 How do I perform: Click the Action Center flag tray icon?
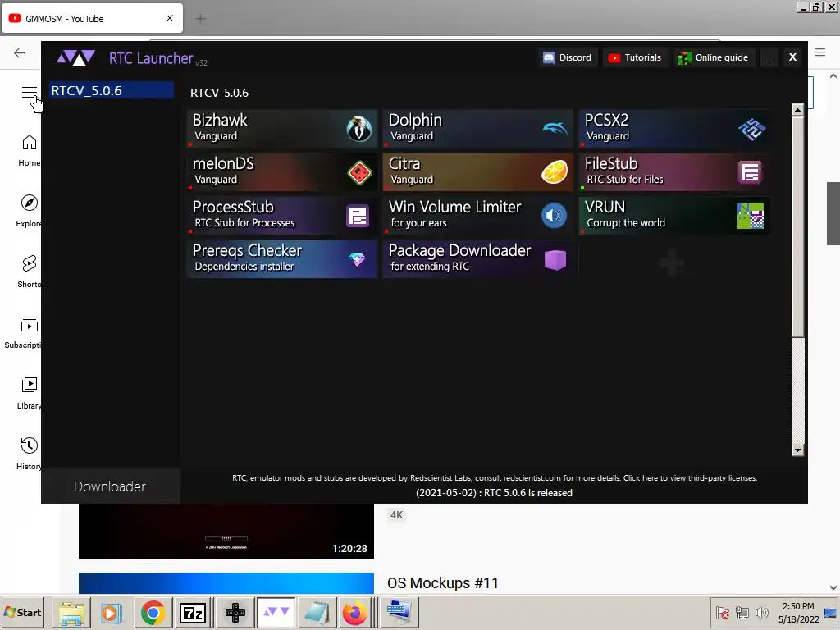click(x=723, y=612)
